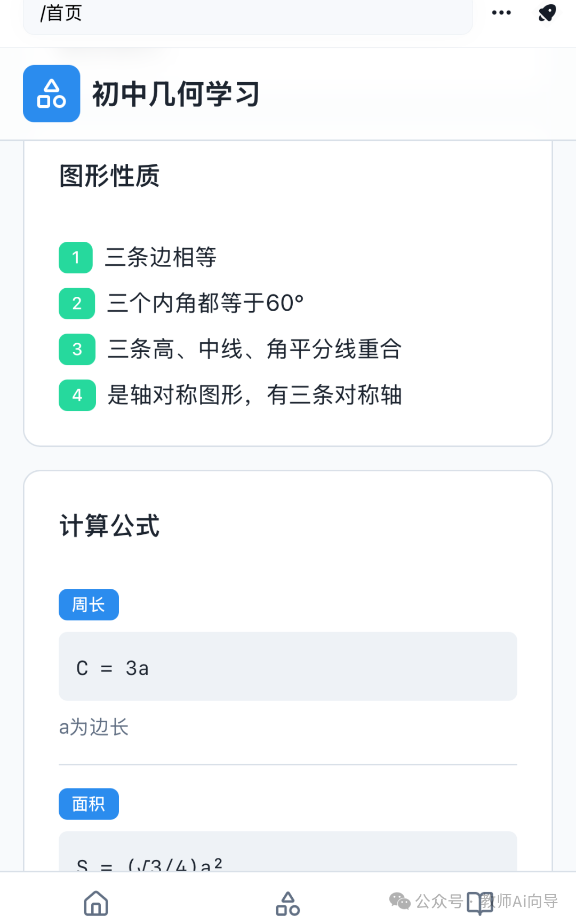Click the green number 4 badge
576x924 pixels.
[x=77, y=395]
